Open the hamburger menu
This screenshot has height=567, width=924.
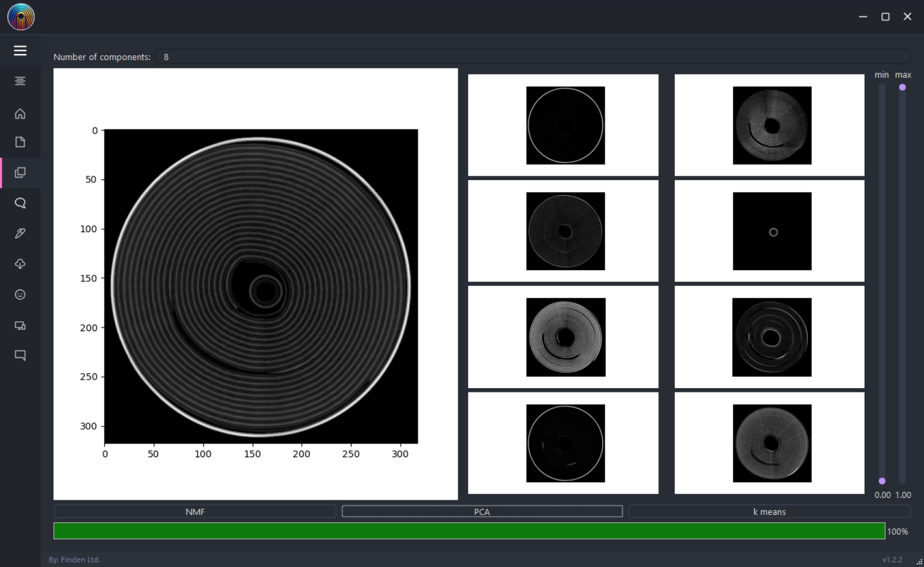(20, 50)
